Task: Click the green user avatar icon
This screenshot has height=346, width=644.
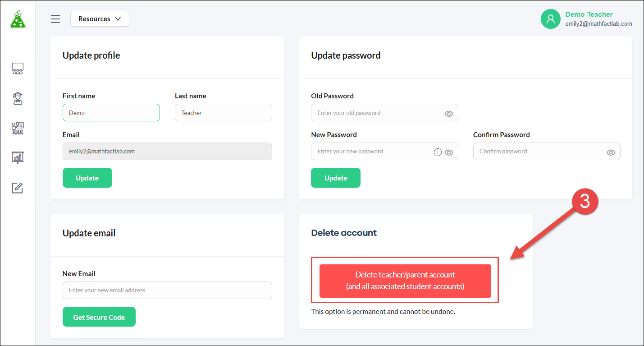Action: (x=550, y=19)
